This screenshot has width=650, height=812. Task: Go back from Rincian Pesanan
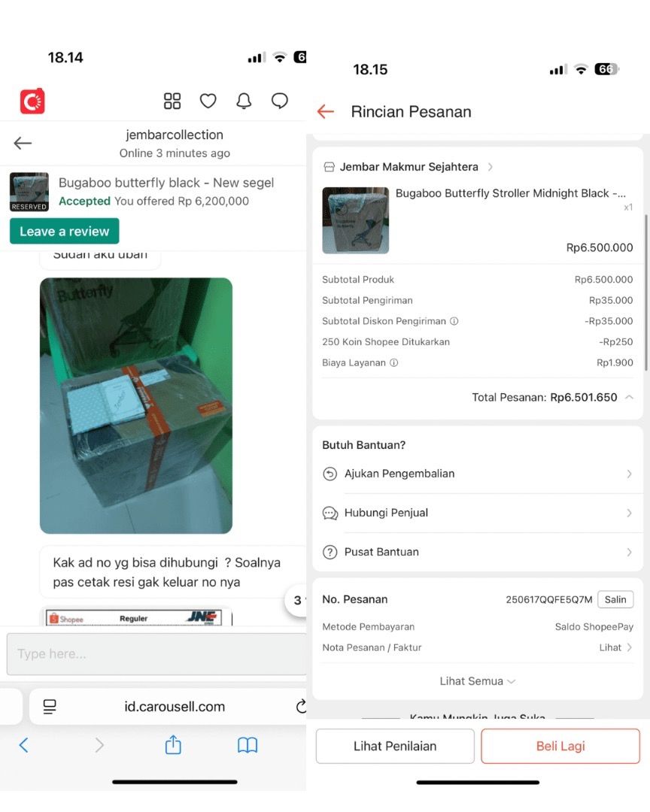(x=326, y=111)
